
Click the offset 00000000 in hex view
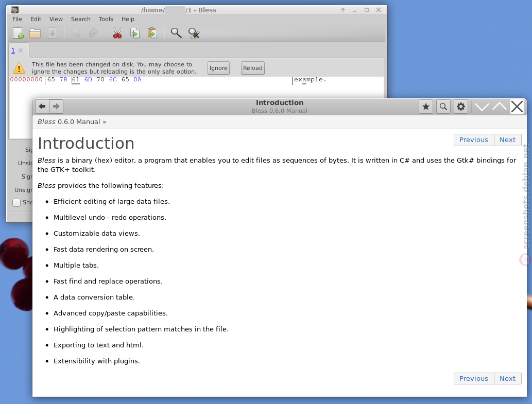click(x=26, y=80)
